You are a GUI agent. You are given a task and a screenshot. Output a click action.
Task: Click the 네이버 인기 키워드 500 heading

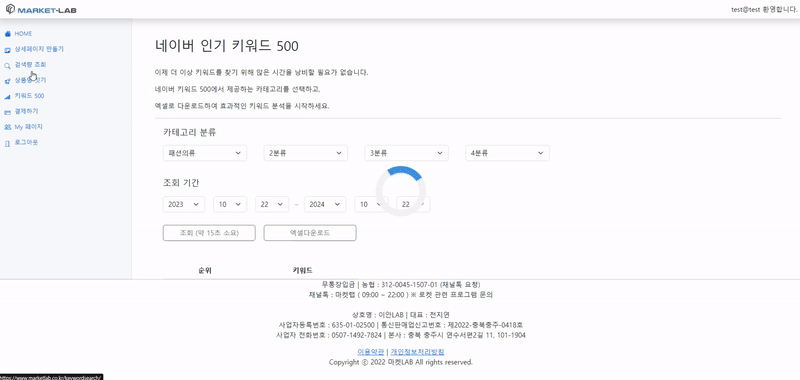pyautogui.click(x=227, y=46)
